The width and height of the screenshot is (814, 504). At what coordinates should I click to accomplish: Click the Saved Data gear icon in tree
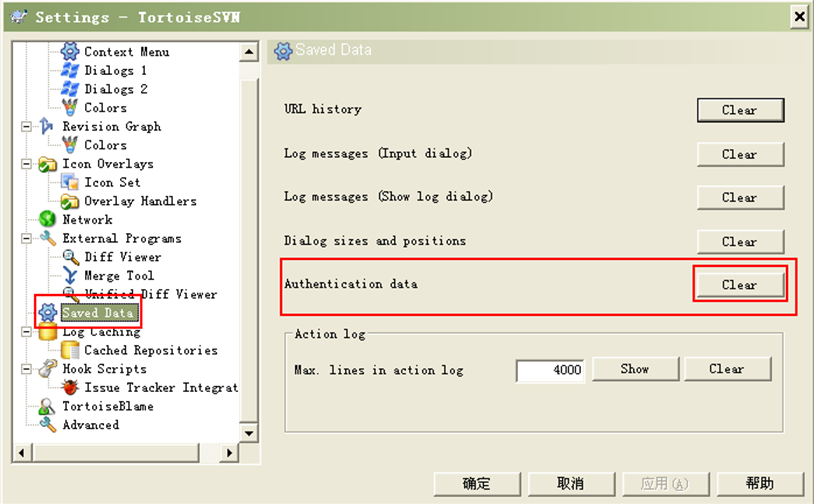point(47,312)
